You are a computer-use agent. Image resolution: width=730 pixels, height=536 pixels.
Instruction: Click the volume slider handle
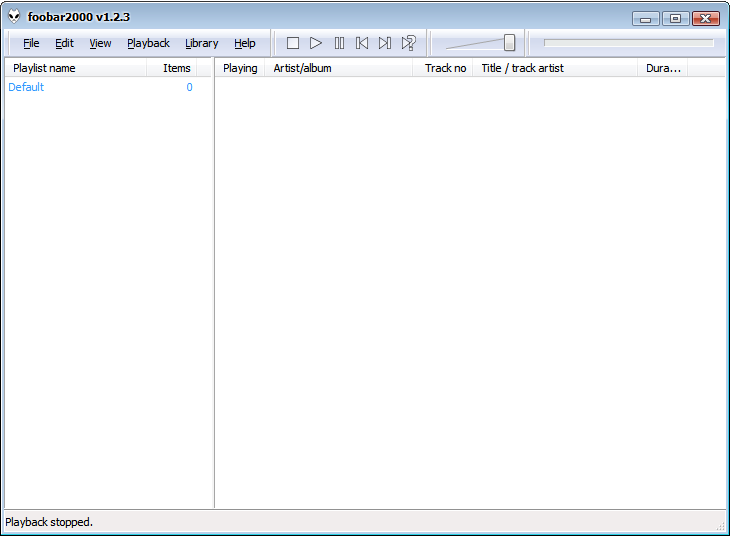[509, 42]
